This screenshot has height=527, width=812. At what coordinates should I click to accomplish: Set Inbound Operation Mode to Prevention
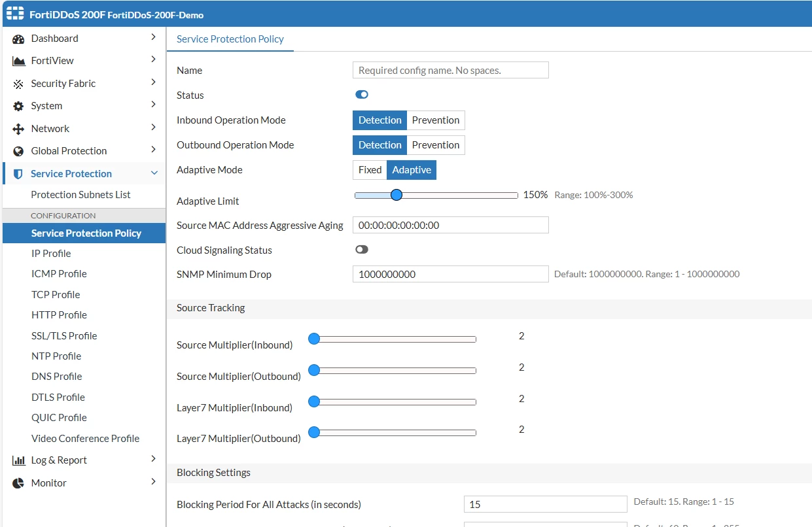(436, 120)
